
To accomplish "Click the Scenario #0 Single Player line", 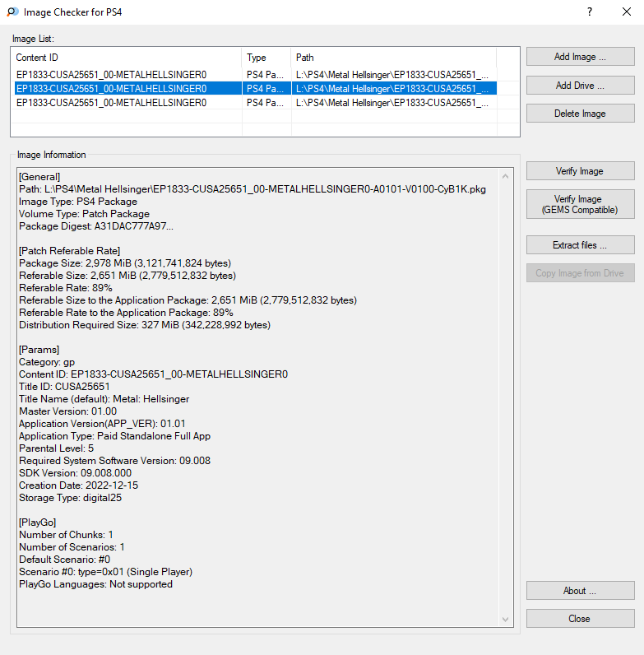I will pyautogui.click(x=105, y=571).
